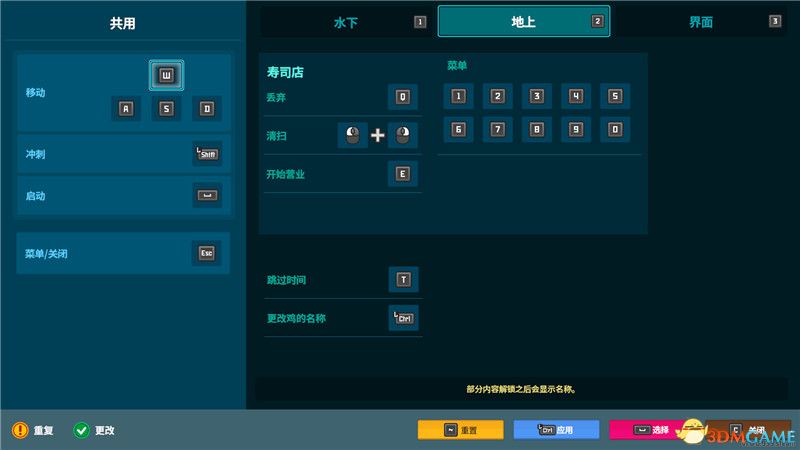The image size is (800, 450).
Task: Click the 共用 panel heading
Action: 122,23
